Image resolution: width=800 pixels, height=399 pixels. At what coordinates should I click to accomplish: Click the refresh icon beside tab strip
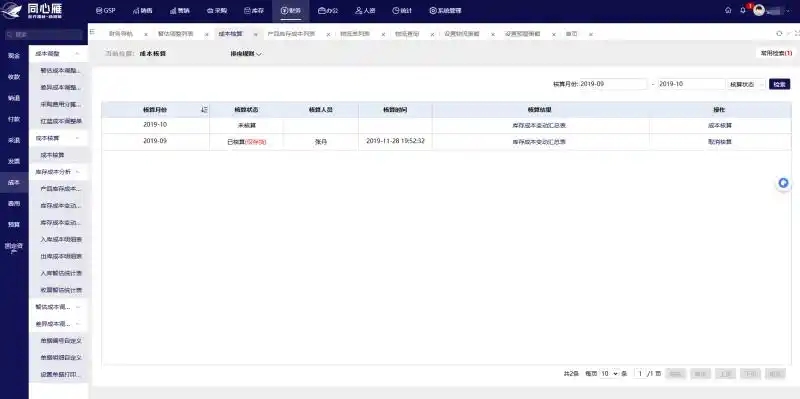[779, 34]
